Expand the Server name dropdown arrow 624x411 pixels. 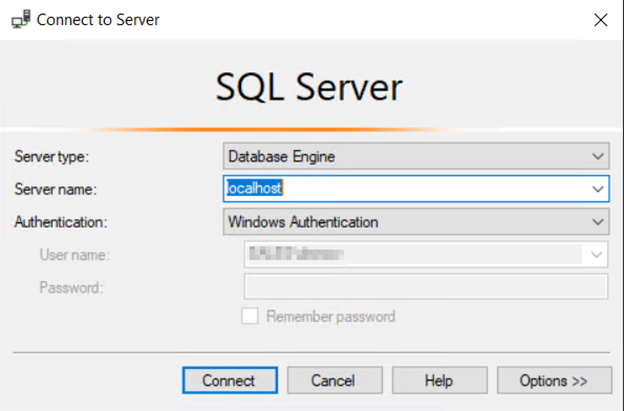[x=598, y=188]
